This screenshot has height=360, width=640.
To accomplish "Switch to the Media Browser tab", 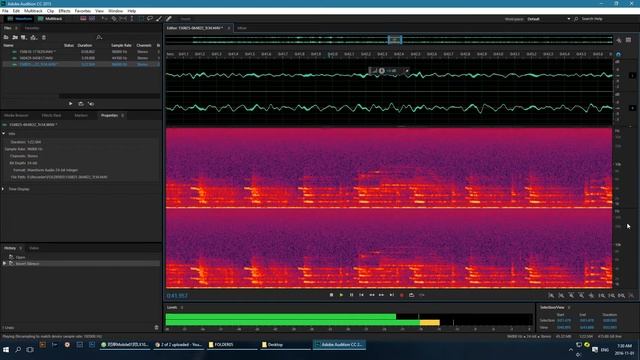I will point(16,116).
